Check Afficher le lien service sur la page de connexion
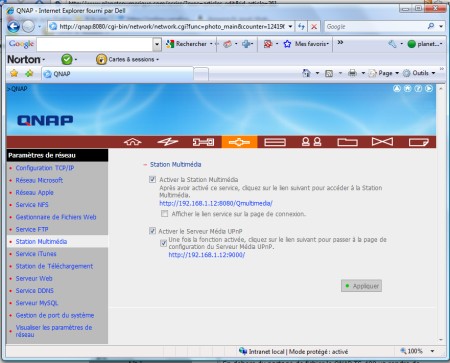The image size is (450, 363). 164,214
